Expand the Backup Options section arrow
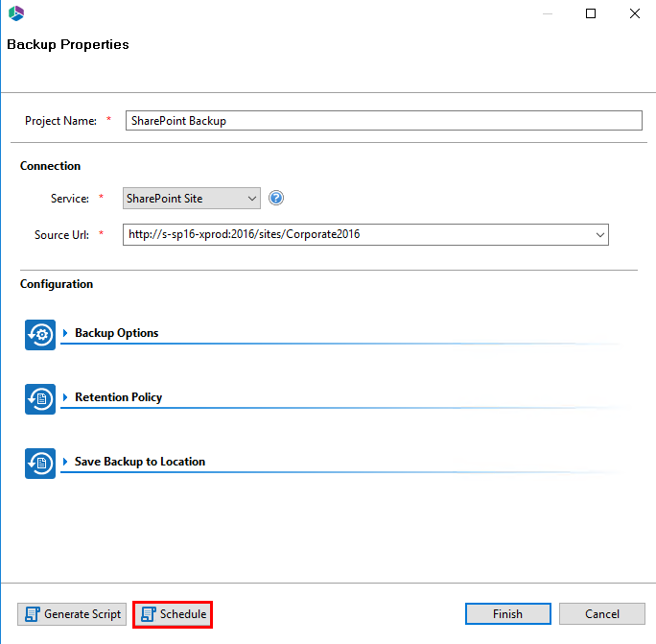Image resolution: width=656 pixels, height=644 pixels. [x=66, y=333]
